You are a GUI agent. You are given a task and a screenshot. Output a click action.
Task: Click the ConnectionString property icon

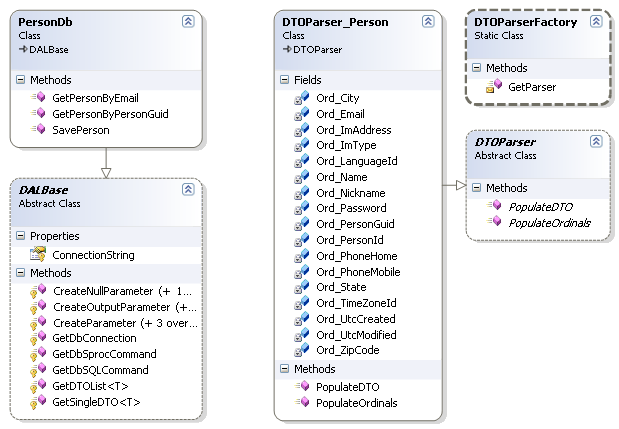pos(39,255)
